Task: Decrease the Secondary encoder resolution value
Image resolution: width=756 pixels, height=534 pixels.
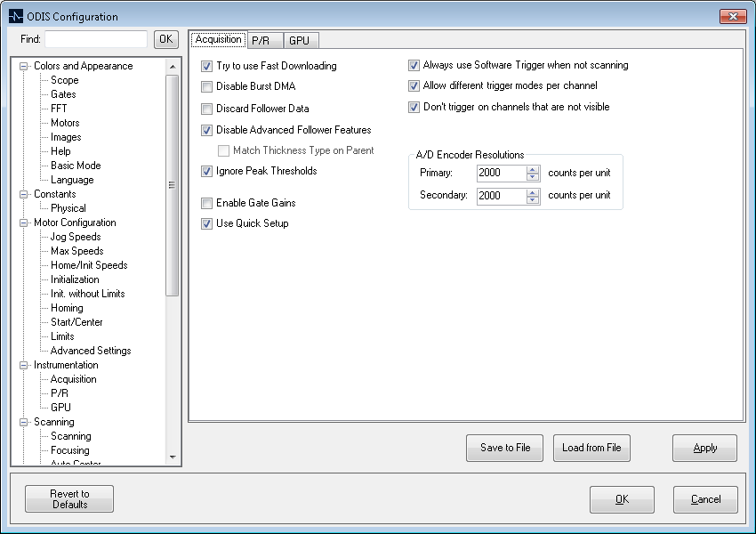Action: (x=533, y=199)
